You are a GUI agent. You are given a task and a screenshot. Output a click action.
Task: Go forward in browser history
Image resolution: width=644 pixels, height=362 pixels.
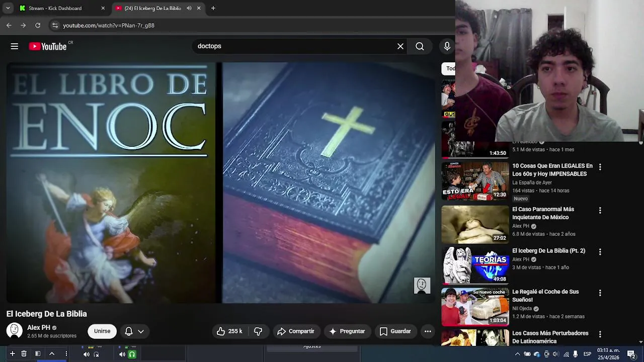[x=23, y=25]
